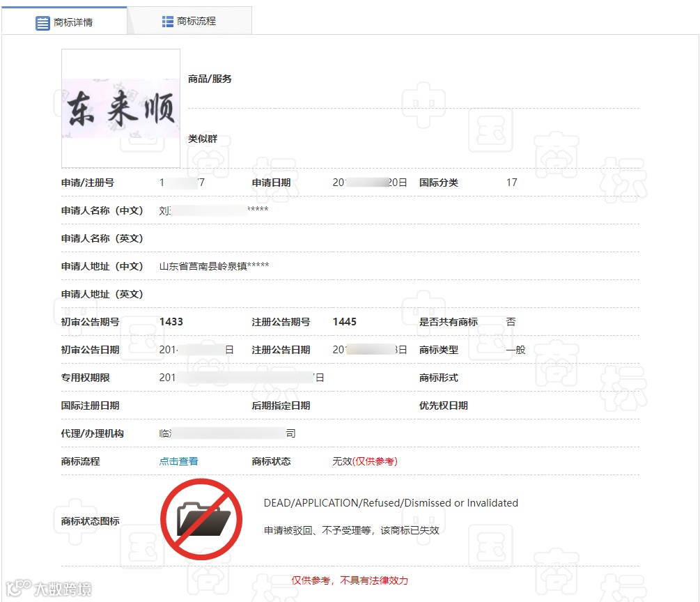The width and height of the screenshot is (700, 602).
Task: Select the 注册公告日期 label
Action: click(x=281, y=350)
